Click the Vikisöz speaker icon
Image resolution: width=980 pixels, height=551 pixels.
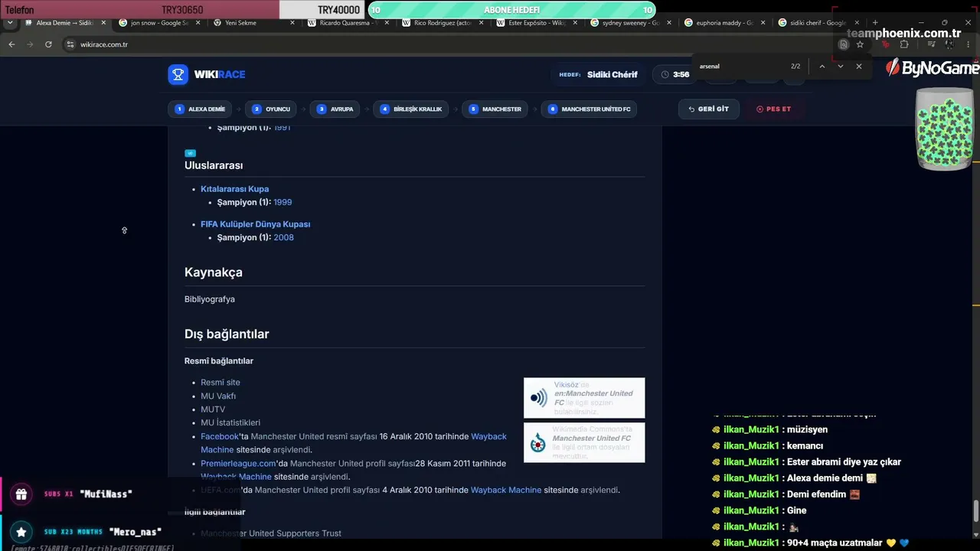coord(539,398)
